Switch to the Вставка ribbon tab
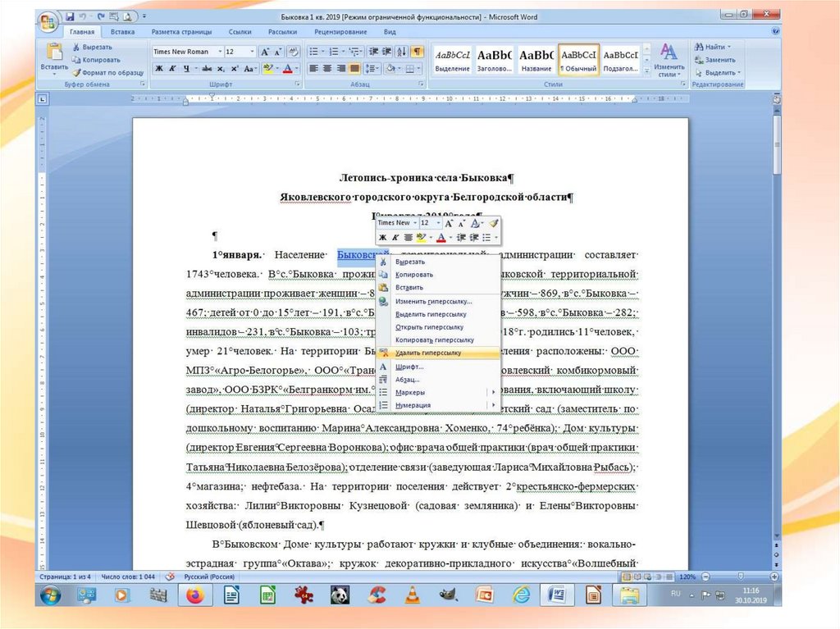 click(x=122, y=32)
